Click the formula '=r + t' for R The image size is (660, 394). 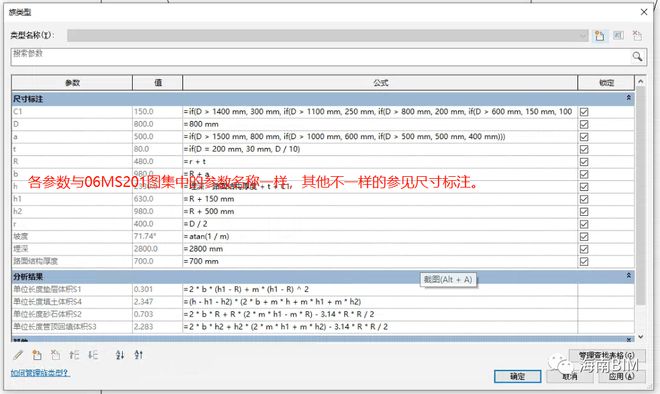pyautogui.click(x=195, y=162)
